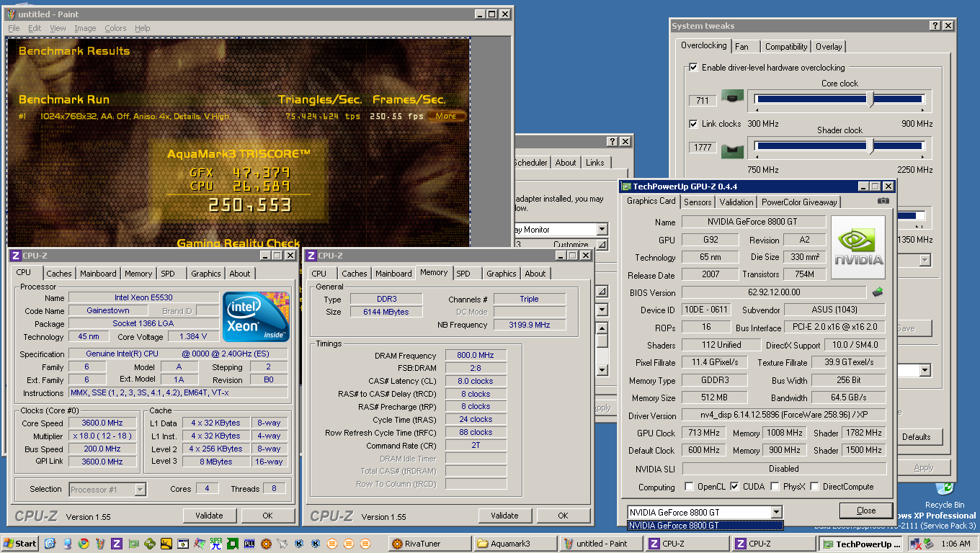Open the File menu in Paint
This screenshot has height=553, width=980.
(14, 28)
